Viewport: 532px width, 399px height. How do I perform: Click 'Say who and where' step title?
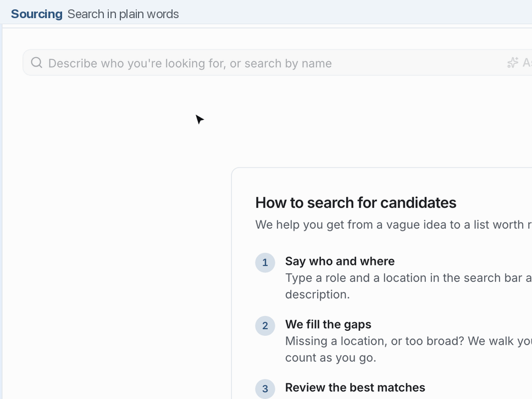tap(340, 261)
